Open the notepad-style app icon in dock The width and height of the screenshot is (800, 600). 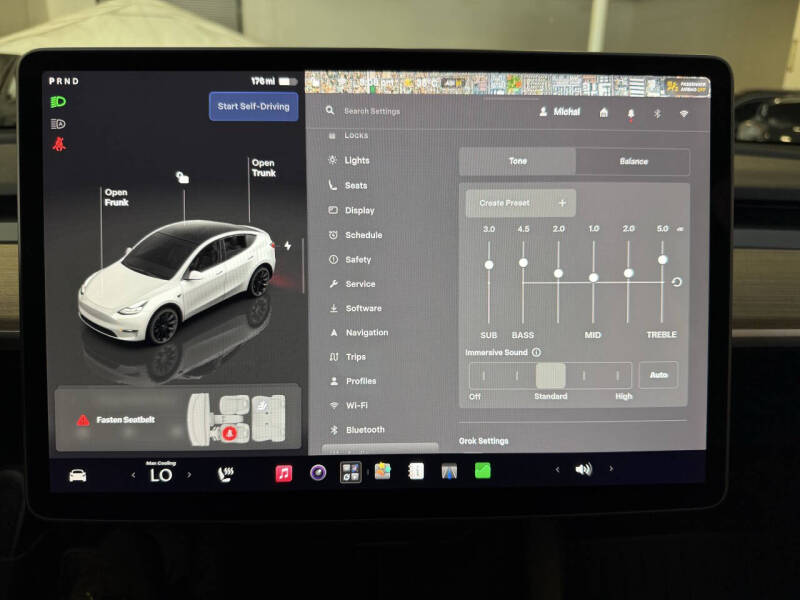[x=416, y=471]
